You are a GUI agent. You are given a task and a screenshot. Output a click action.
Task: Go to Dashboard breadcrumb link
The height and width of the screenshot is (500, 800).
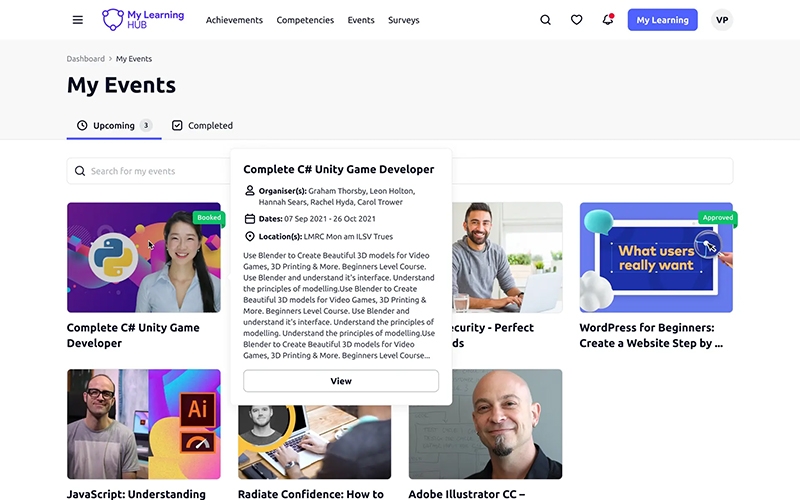point(85,59)
